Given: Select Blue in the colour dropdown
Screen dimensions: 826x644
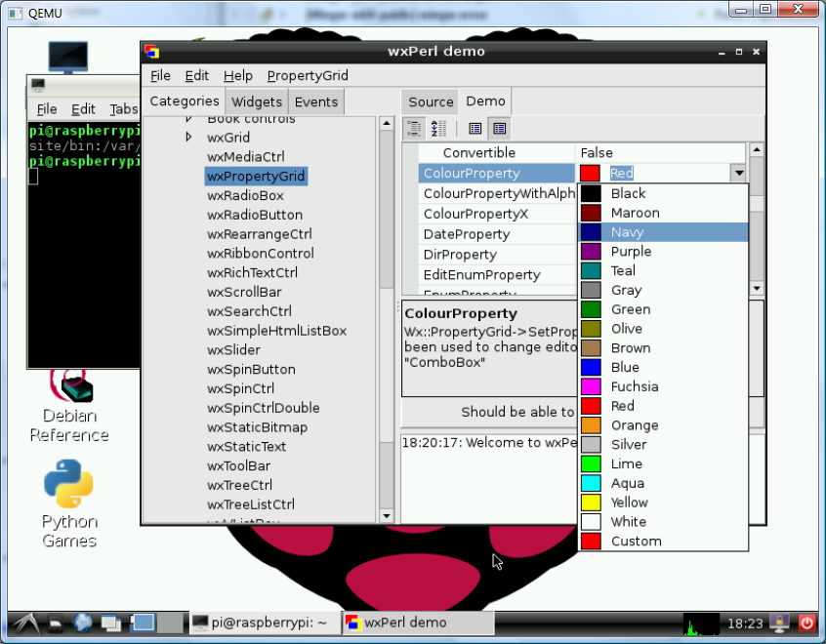Looking at the screenshot, I should pos(663,368).
